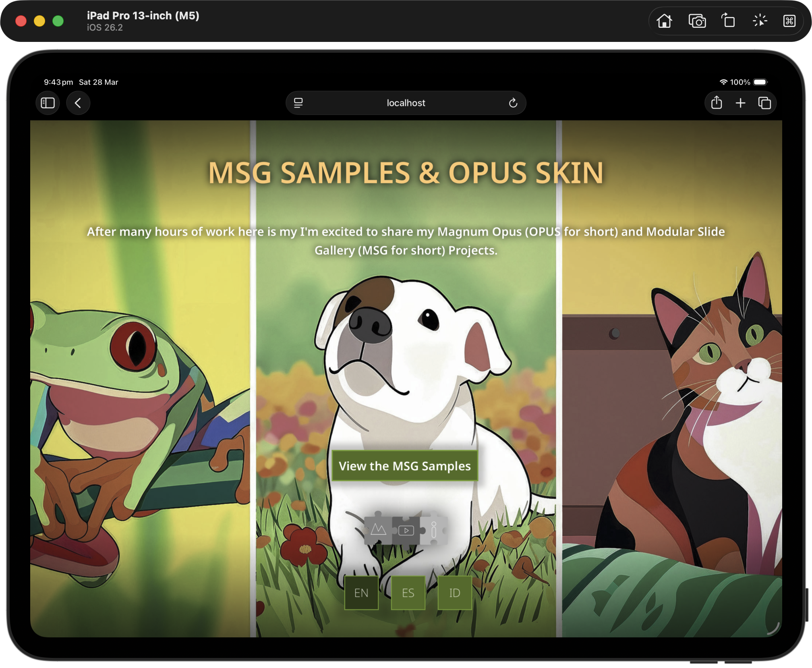Go back to previous page
The width and height of the screenshot is (812, 668).
click(78, 103)
